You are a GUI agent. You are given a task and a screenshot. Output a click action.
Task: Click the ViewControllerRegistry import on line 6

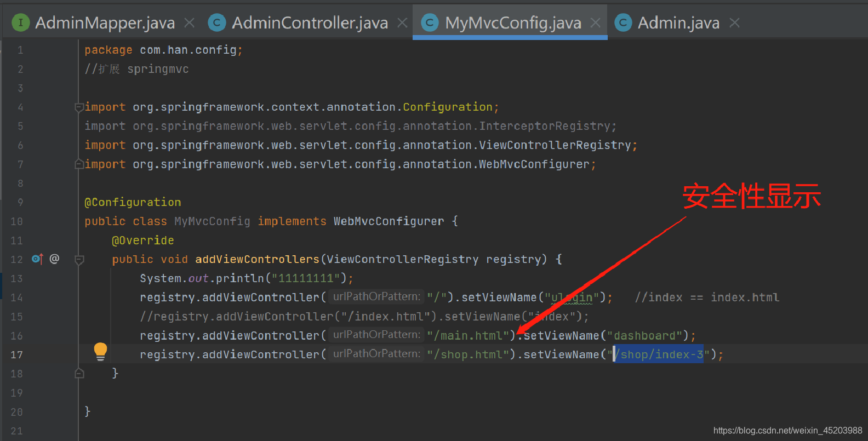click(x=361, y=145)
